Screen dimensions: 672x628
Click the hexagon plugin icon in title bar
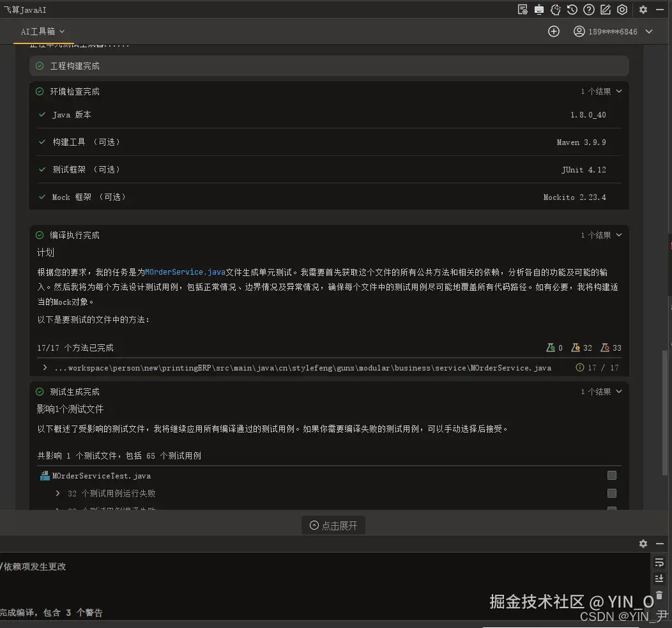[622, 10]
